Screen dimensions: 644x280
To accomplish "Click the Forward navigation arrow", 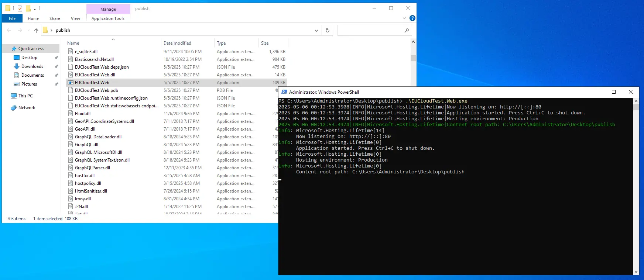I will click(20, 30).
